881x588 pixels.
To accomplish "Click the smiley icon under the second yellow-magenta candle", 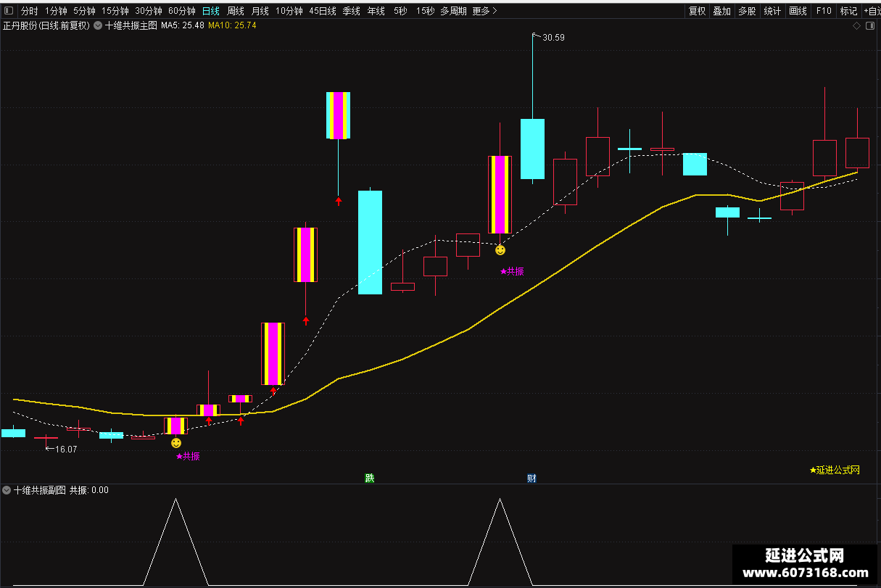I will pos(500,249).
